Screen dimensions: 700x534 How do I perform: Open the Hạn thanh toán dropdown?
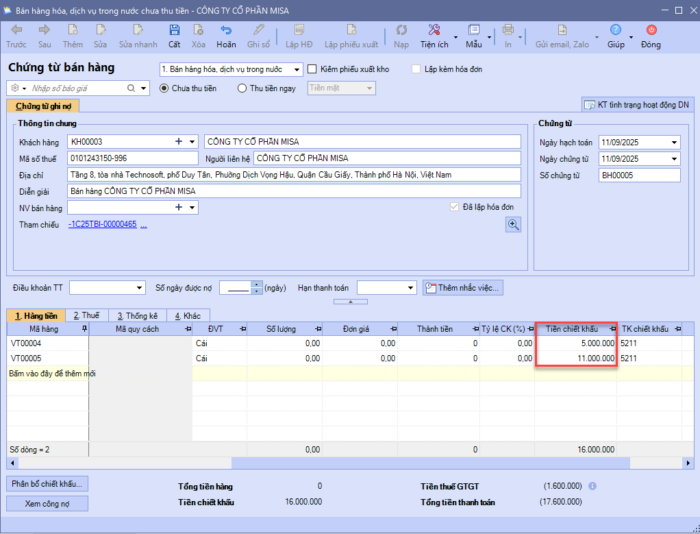click(411, 288)
